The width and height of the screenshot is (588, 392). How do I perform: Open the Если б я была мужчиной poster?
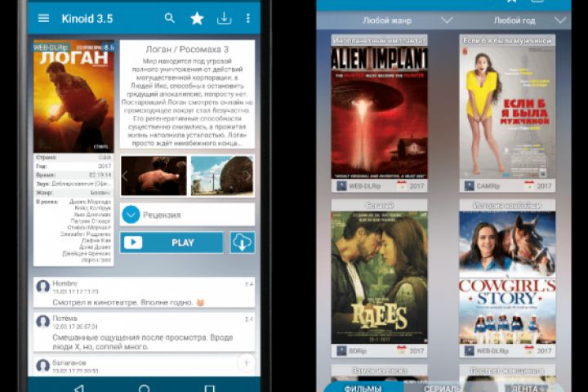pos(507,113)
